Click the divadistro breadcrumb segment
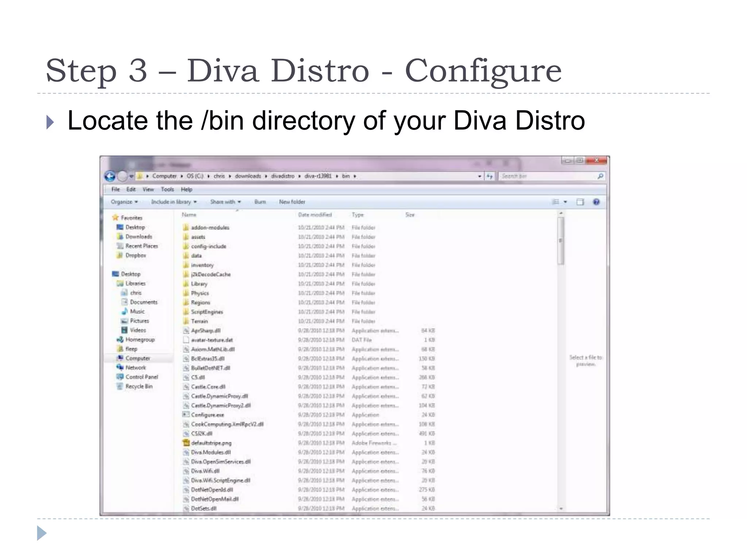Viewport: 747px width, 560px height. pyautogui.click(x=283, y=176)
